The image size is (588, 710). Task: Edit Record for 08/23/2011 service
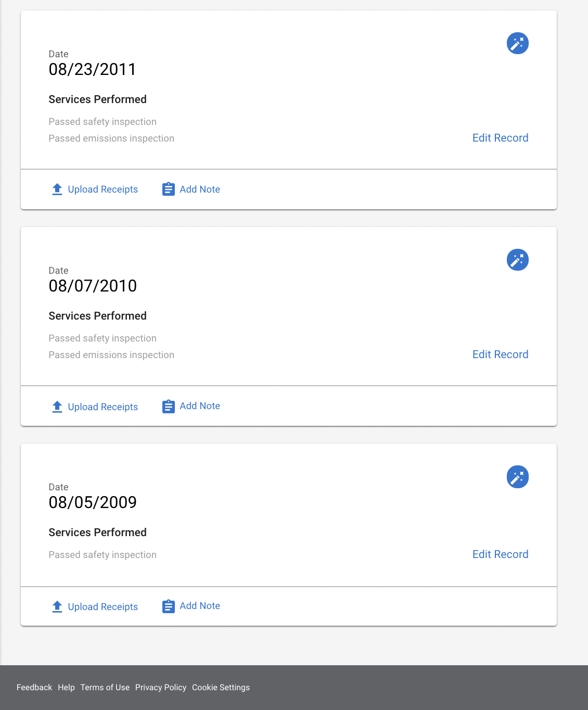click(x=500, y=138)
